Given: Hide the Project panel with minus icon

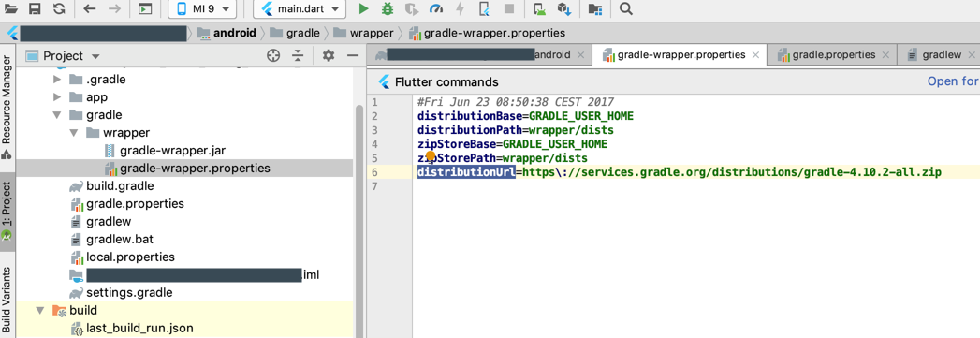Looking at the screenshot, I should click(x=353, y=56).
